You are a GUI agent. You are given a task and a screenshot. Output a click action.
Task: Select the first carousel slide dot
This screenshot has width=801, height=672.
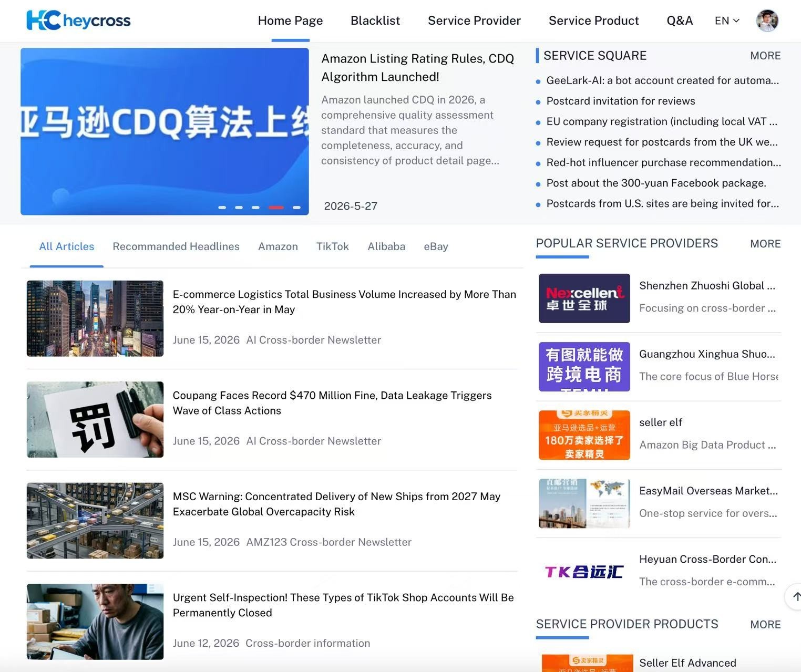pos(222,208)
